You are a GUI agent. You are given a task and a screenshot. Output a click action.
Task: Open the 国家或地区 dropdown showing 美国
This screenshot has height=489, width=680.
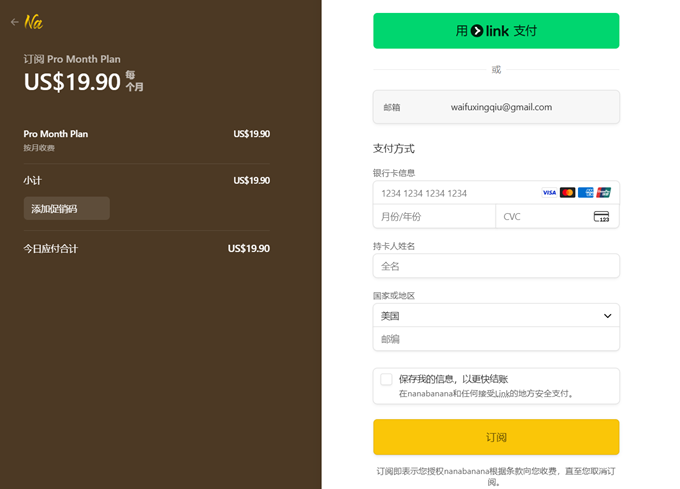click(x=490, y=316)
